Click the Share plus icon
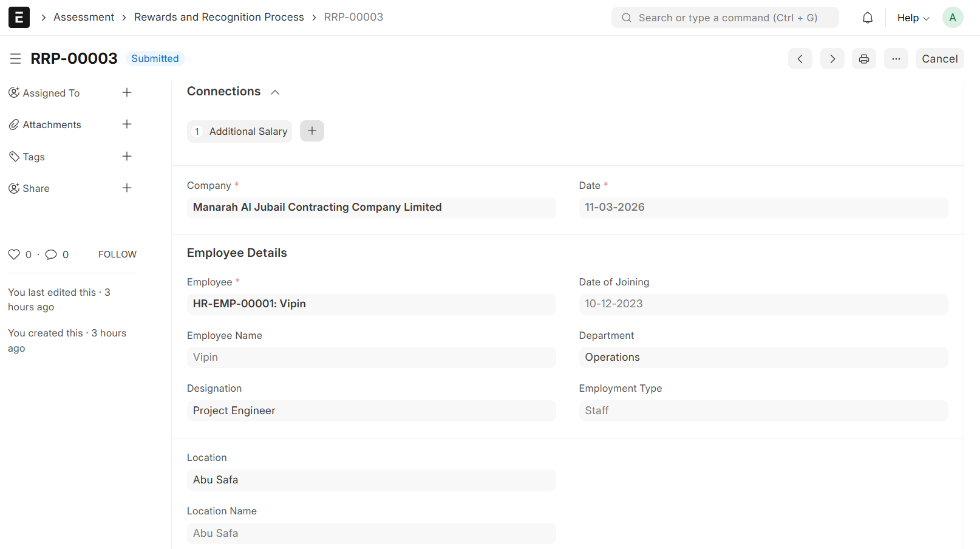The image size is (980, 549). [126, 188]
